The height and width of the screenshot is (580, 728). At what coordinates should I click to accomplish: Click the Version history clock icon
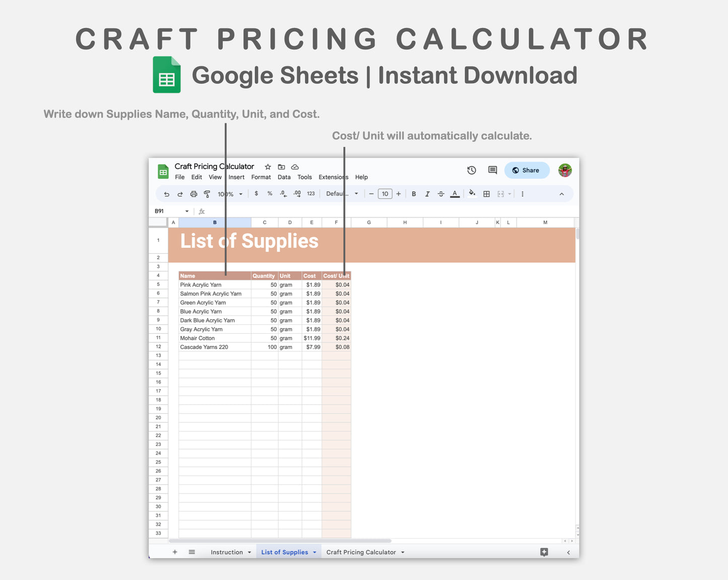click(x=472, y=170)
